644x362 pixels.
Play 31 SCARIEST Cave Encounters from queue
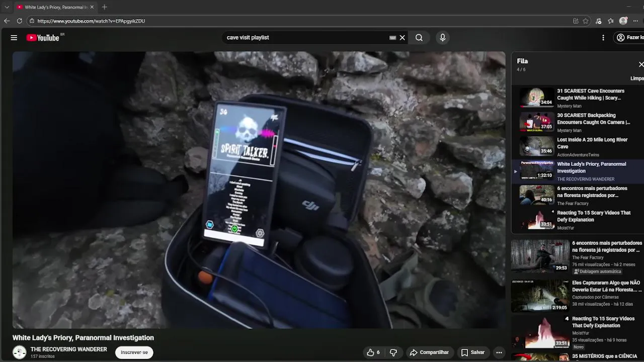578,98
